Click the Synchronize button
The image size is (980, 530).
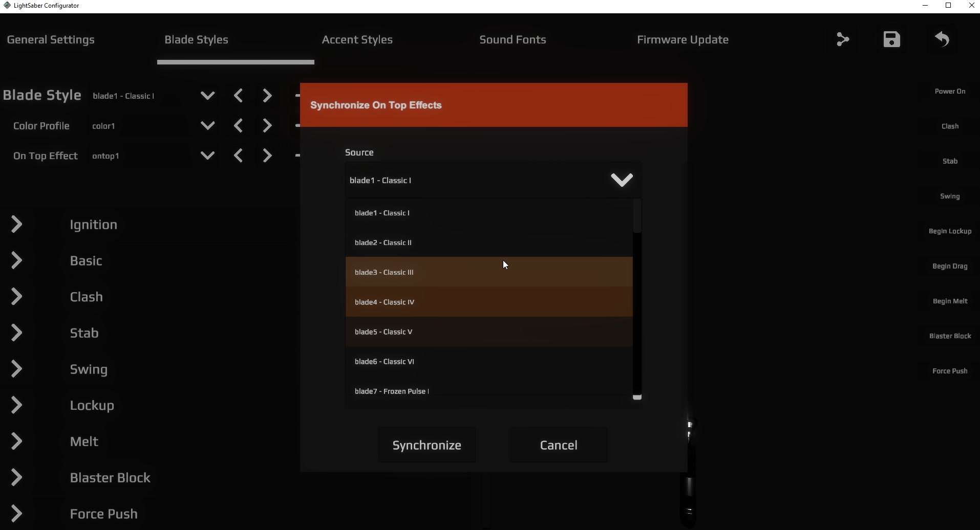pyautogui.click(x=427, y=445)
